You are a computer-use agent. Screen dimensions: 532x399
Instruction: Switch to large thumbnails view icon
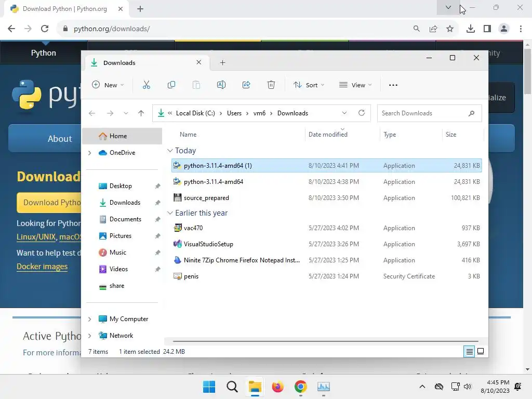pos(481,352)
